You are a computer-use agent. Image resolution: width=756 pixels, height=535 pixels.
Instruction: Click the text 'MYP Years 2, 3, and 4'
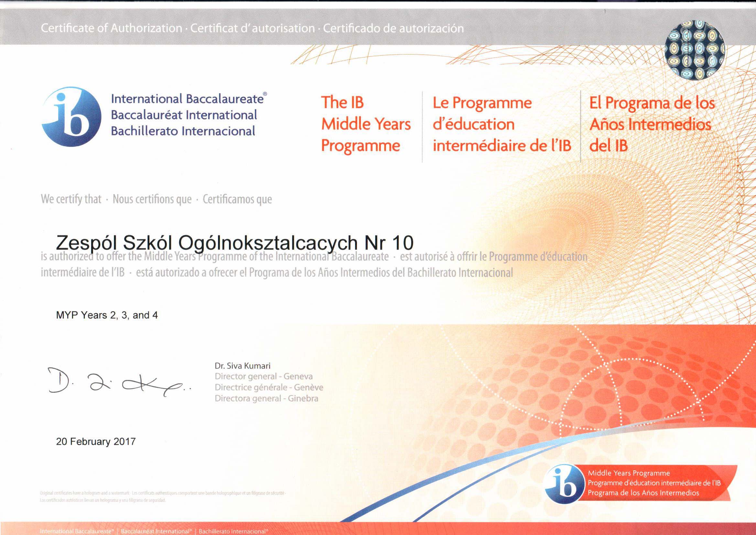pyautogui.click(x=107, y=315)
